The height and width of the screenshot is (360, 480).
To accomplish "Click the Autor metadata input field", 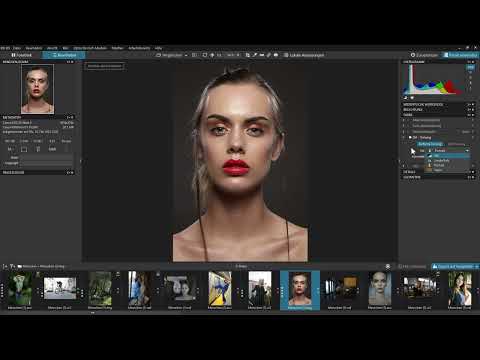I will pyautogui.click(x=46, y=157).
